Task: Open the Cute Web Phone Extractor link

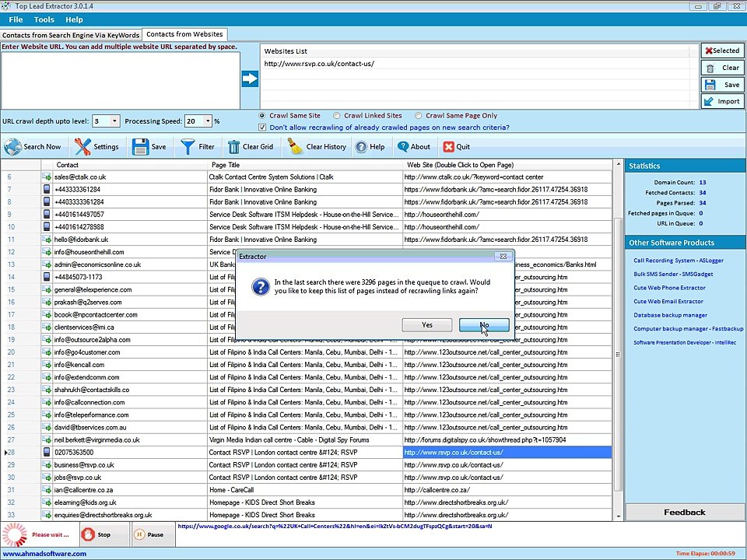Action: click(x=669, y=288)
